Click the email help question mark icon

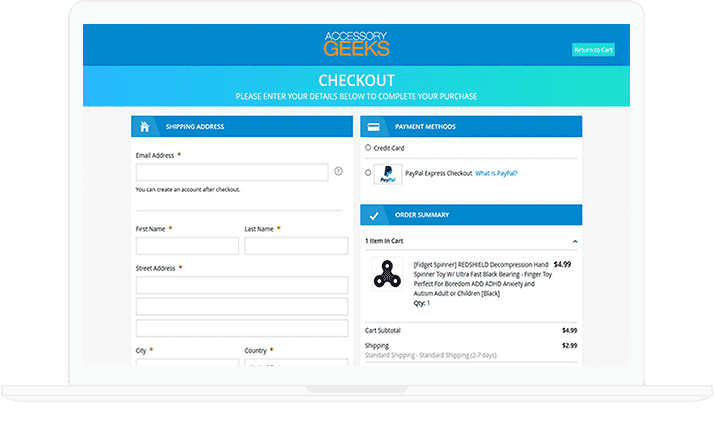click(x=338, y=171)
